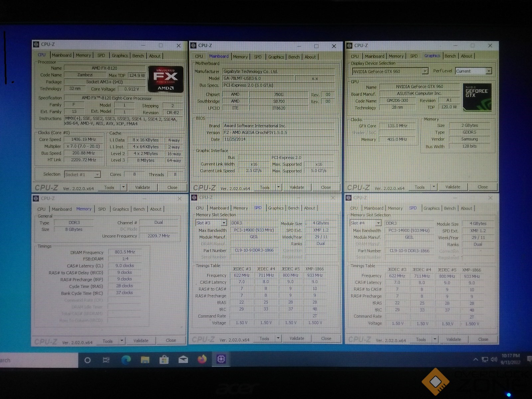Open the Bench tab in the AMD FX-8120 window
The width and height of the screenshot is (532, 399).
(138, 56)
